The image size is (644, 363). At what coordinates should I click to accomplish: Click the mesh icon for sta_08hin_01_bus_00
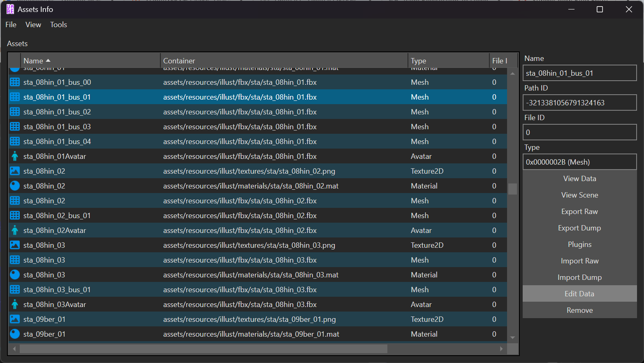(x=15, y=82)
